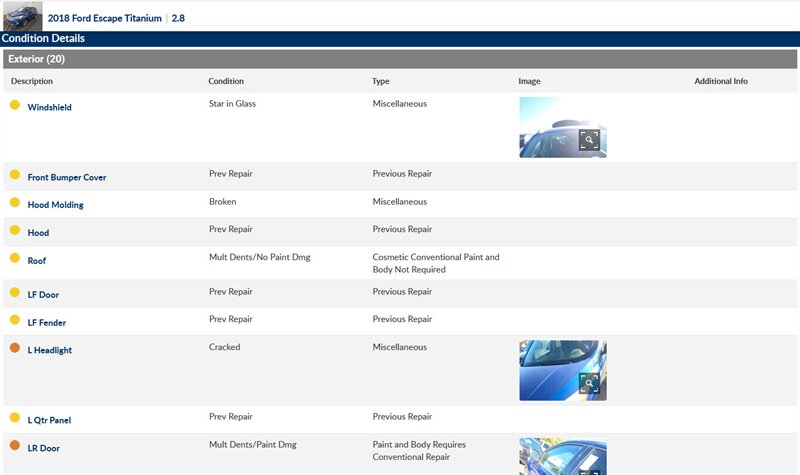Click the vehicle thumbnail in header
The width and height of the screenshot is (800, 475).
(x=22, y=17)
